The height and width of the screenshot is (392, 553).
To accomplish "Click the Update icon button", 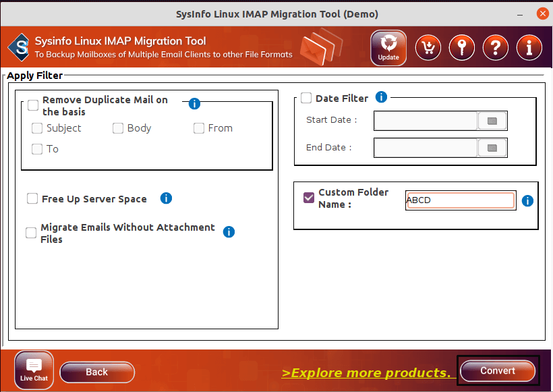I will click(x=388, y=48).
